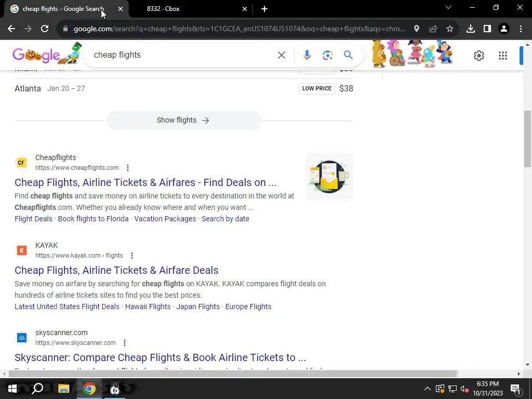
Task: Click the Halloween characters doodle in header
Action: (413, 54)
